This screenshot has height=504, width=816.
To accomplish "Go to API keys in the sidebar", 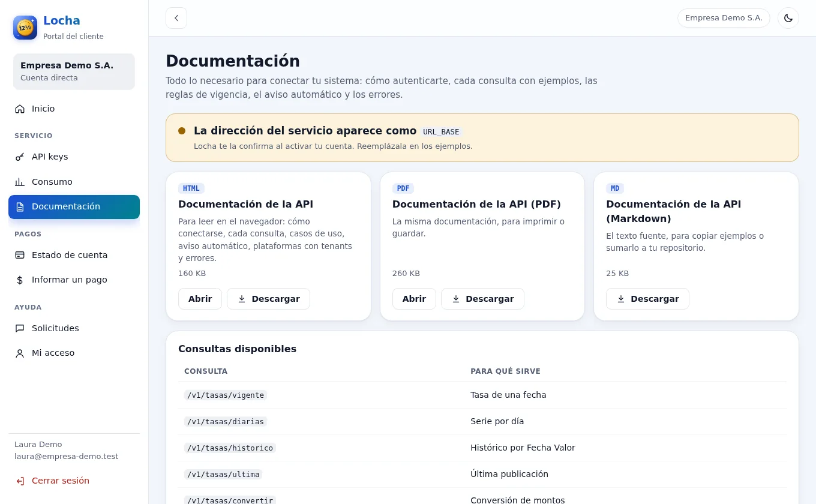I will click(x=74, y=157).
